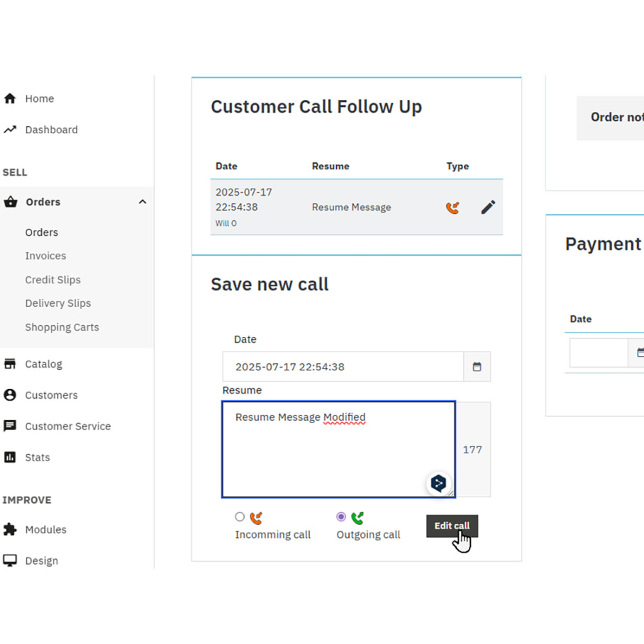
Task: Click the Credit Slips link
Action: [53, 279]
